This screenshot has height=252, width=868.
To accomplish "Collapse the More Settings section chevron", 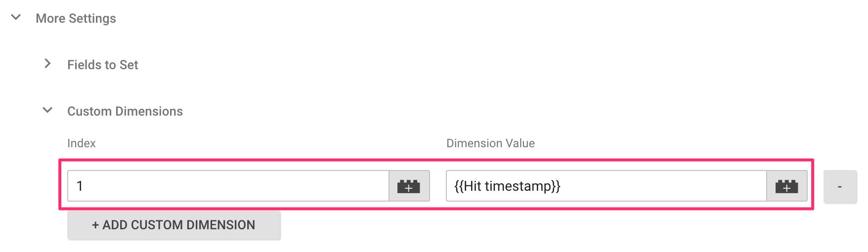I will [16, 17].
